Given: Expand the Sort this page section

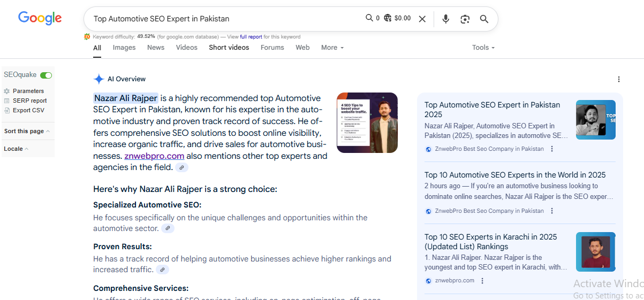Looking at the screenshot, I should click(x=27, y=131).
